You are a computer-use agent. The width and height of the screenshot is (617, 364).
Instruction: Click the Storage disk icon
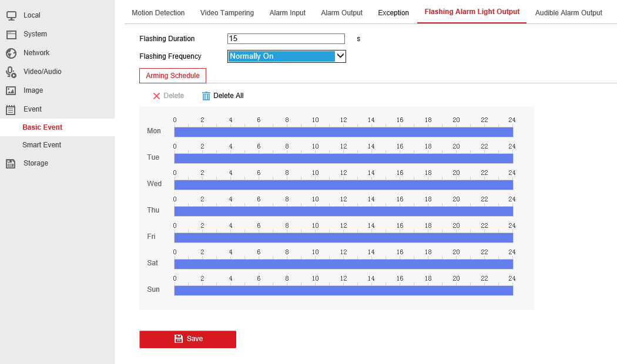11,163
